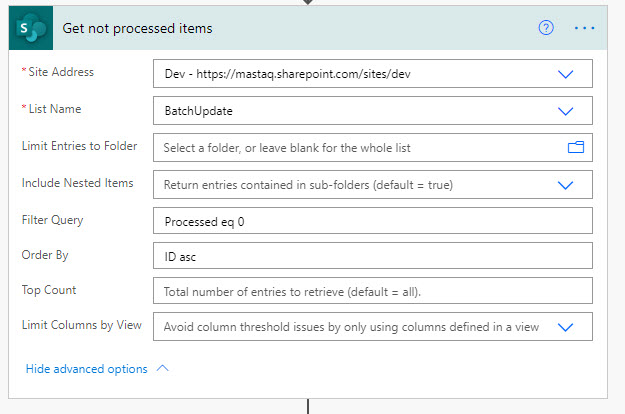Collapse using the chevron beside Hide advanced options
The height and width of the screenshot is (414, 625).
pyautogui.click(x=164, y=368)
